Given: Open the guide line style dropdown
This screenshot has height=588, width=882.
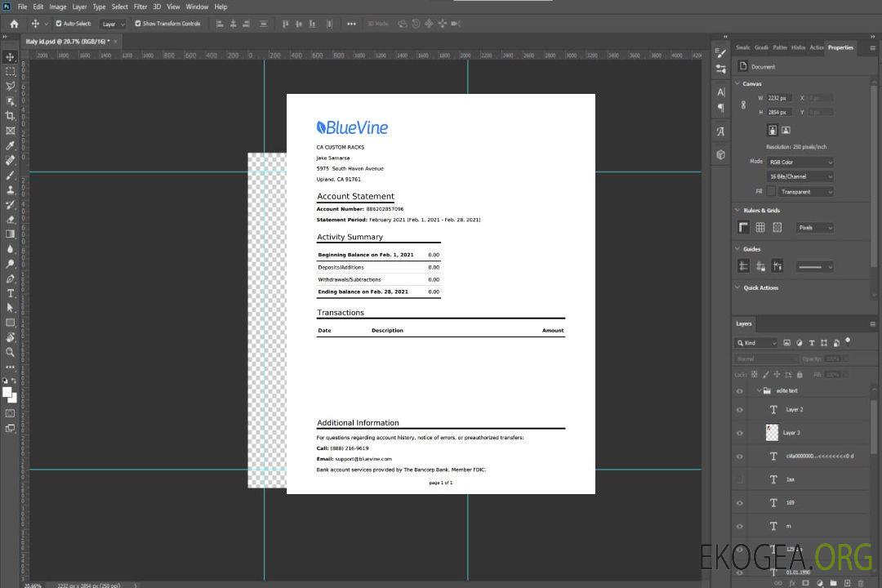Looking at the screenshot, I should point(814,267).
